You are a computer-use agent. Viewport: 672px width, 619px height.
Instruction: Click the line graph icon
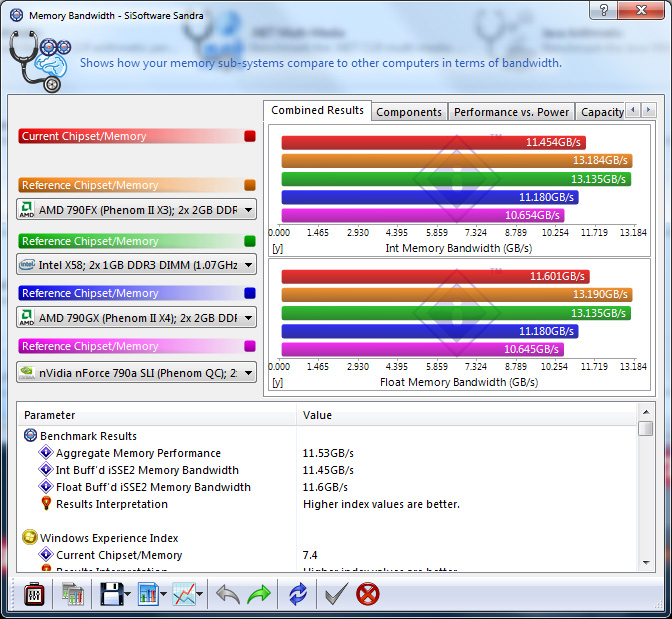(184, 595)
